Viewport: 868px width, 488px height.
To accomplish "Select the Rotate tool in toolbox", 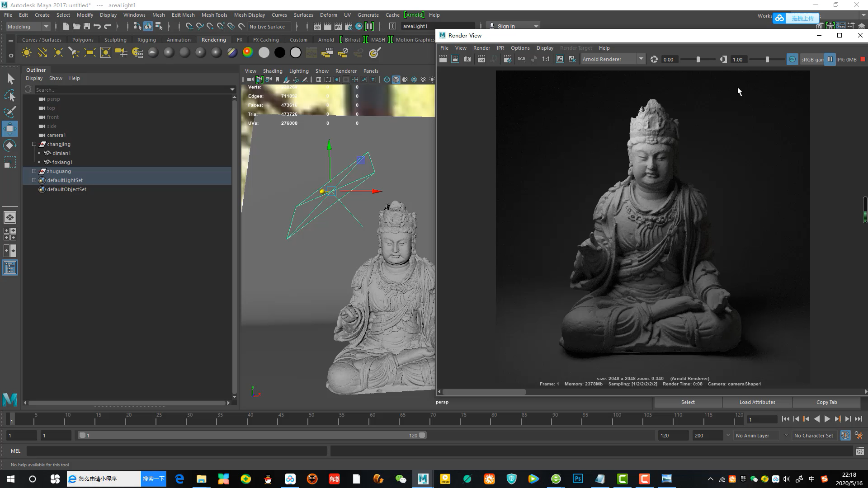I will pyautogui.click(x=9, y=145).
